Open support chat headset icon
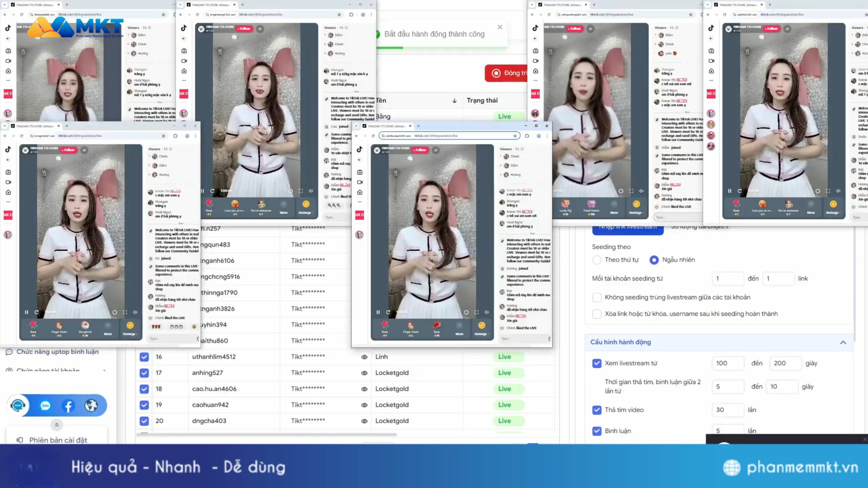 click(18, 405)
